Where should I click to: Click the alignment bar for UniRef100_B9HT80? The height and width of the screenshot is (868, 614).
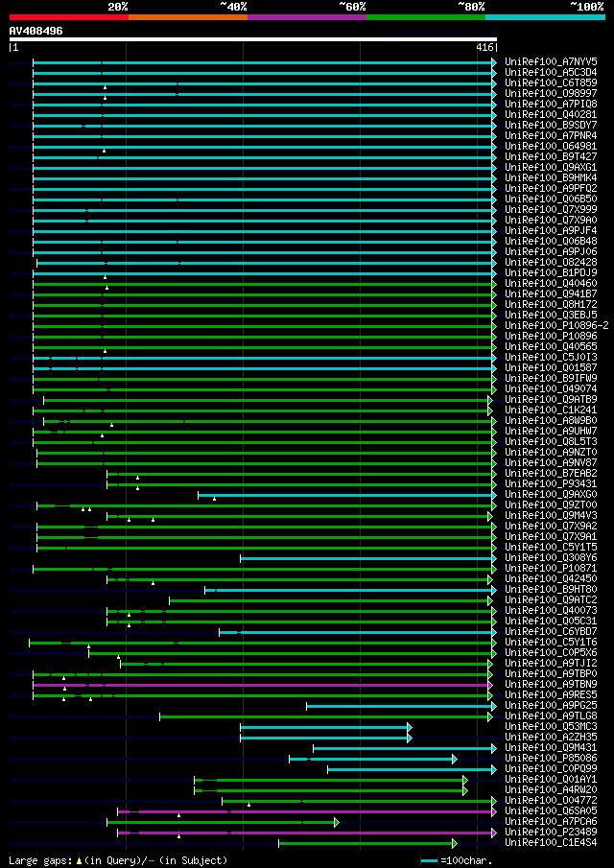[350, 590]
